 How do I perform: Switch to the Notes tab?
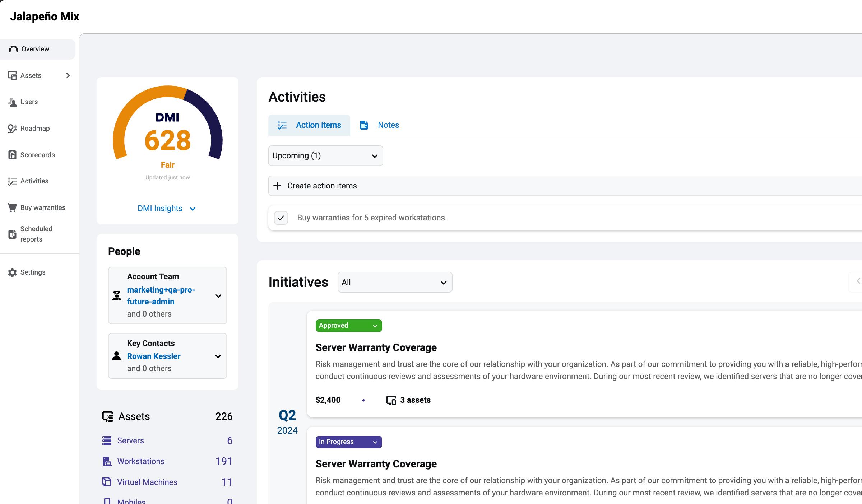tap(388, 125)
